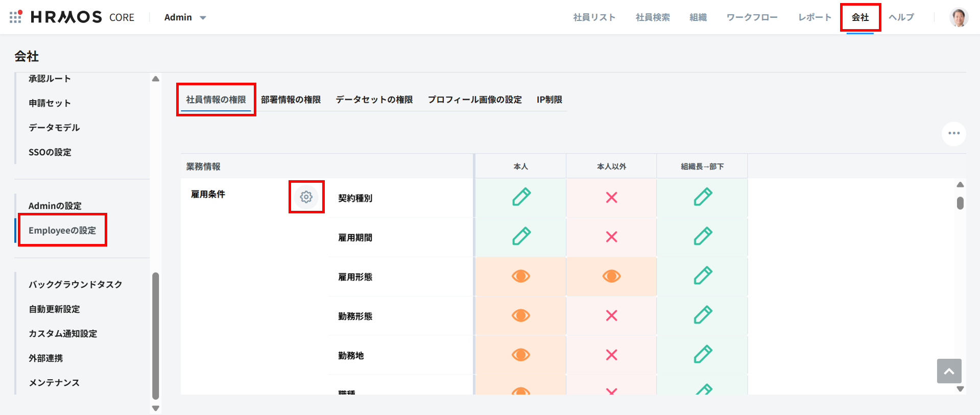Open the データセットの権限 tab
This screenshot has width=980, height=415.
click(374, 100)
